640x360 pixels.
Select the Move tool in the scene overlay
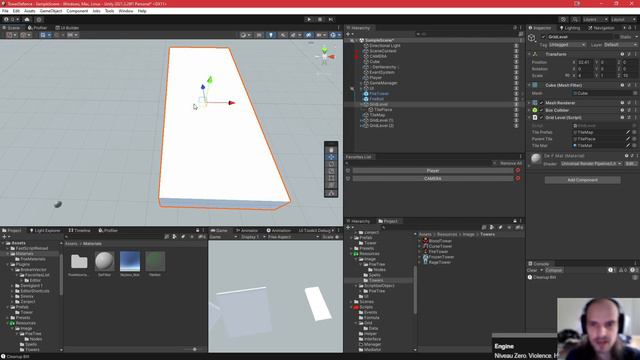[x=331, y=157]
